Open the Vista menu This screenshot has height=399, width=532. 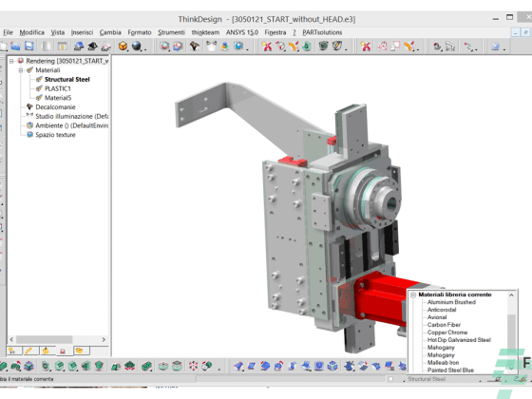(x=58, y=32)
